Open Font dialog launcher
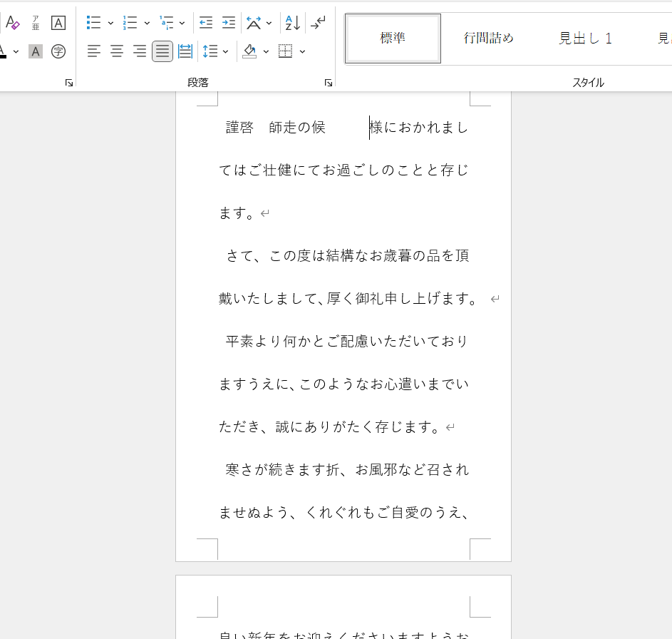Viewport: 672px width, 639px height. click(69, 83)
